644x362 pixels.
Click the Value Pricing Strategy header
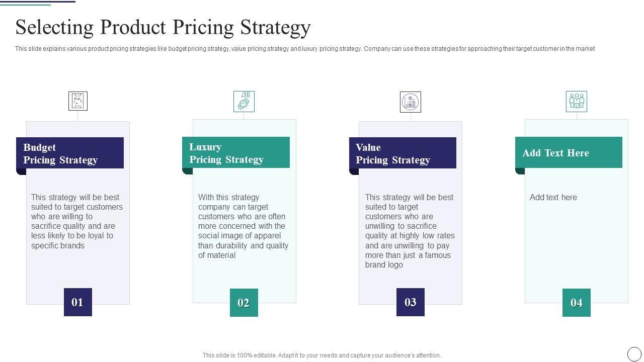coord(403,153)
